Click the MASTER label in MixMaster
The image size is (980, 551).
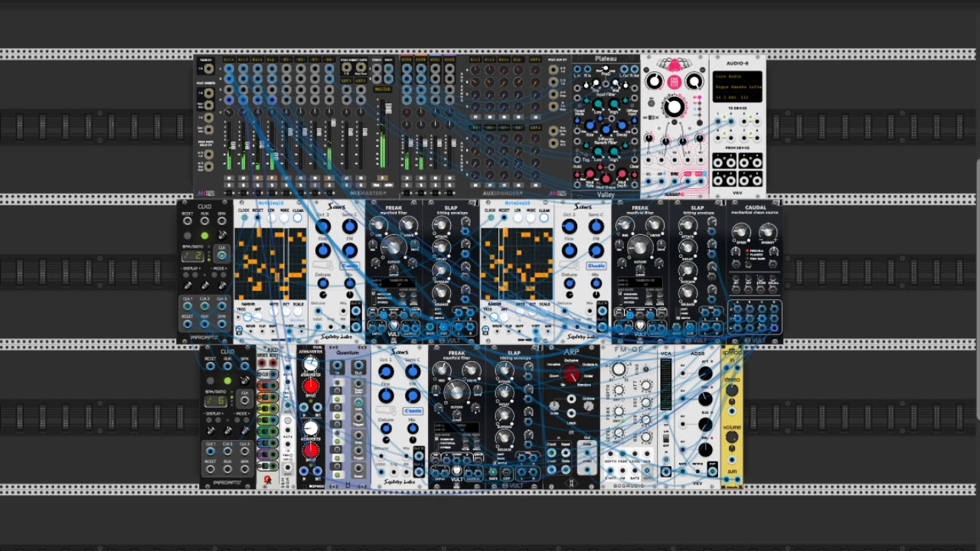pyautogui.click(x=382, y=90)
